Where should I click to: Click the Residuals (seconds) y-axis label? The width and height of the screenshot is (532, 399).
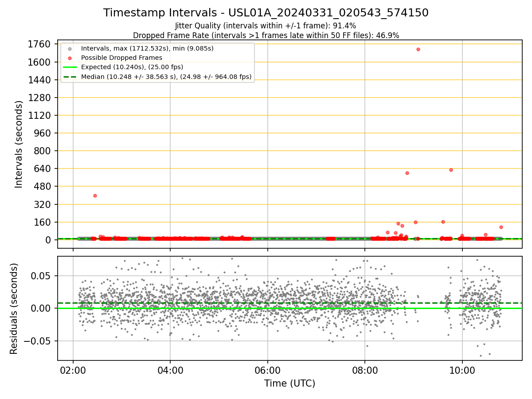[x=14, y=309]
